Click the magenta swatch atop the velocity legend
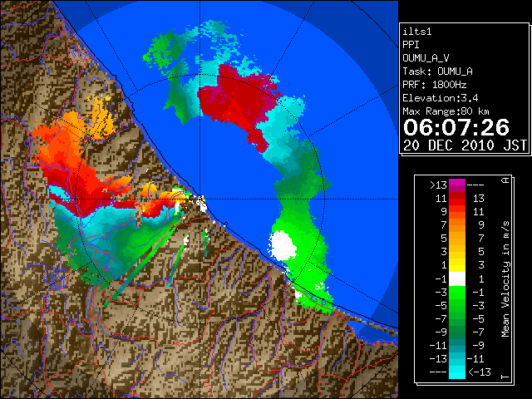Screen dimensions: 532x399 pos(457,182)
